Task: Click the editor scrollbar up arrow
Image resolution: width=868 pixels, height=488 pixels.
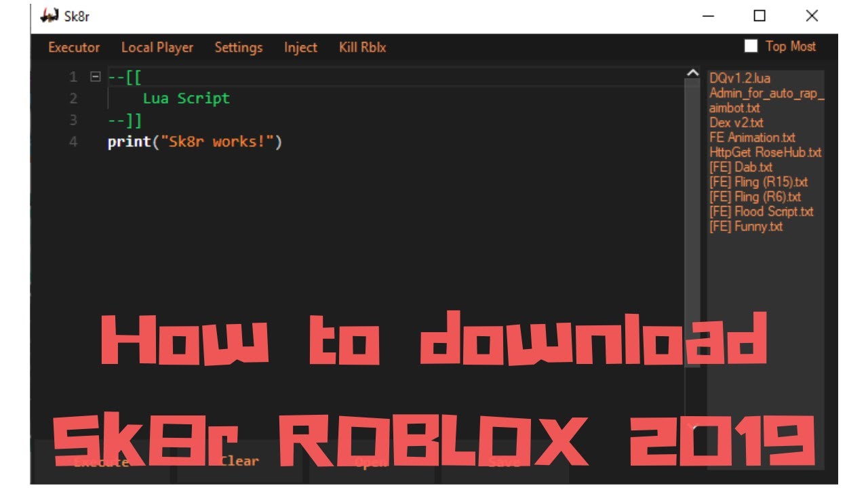Action: point(692,73)
